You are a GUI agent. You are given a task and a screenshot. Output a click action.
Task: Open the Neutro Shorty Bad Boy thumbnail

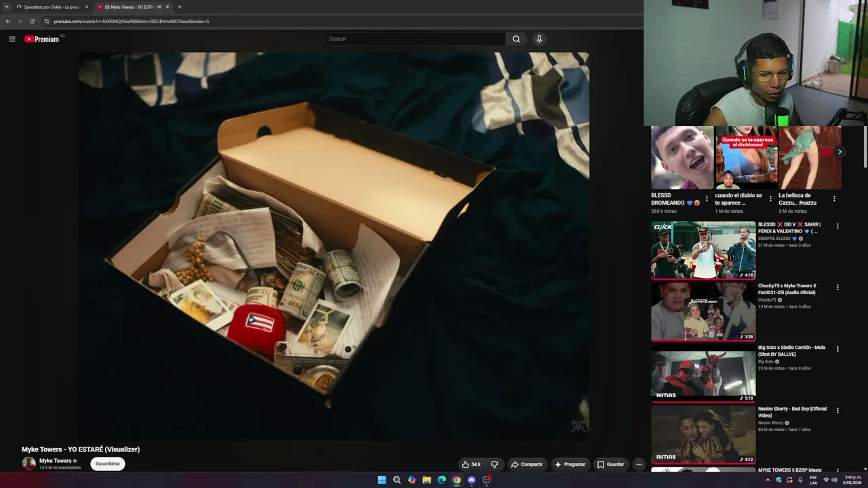(x=703, y=434)
